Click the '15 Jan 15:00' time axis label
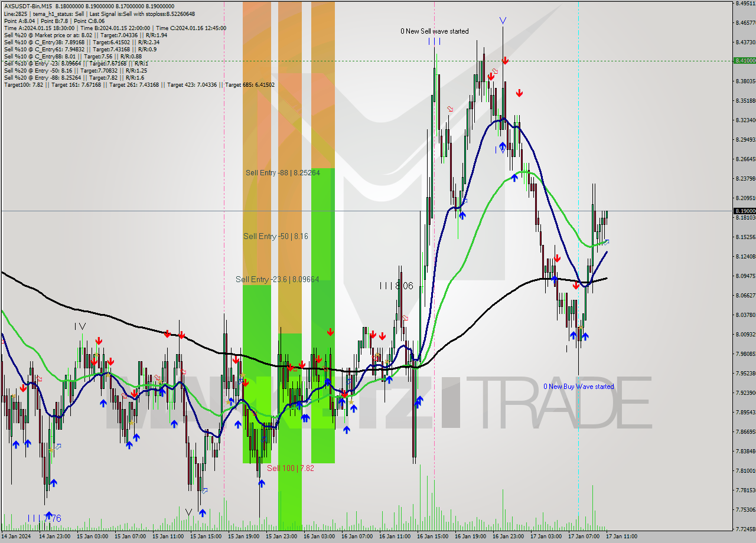 (x=205, y=537)
